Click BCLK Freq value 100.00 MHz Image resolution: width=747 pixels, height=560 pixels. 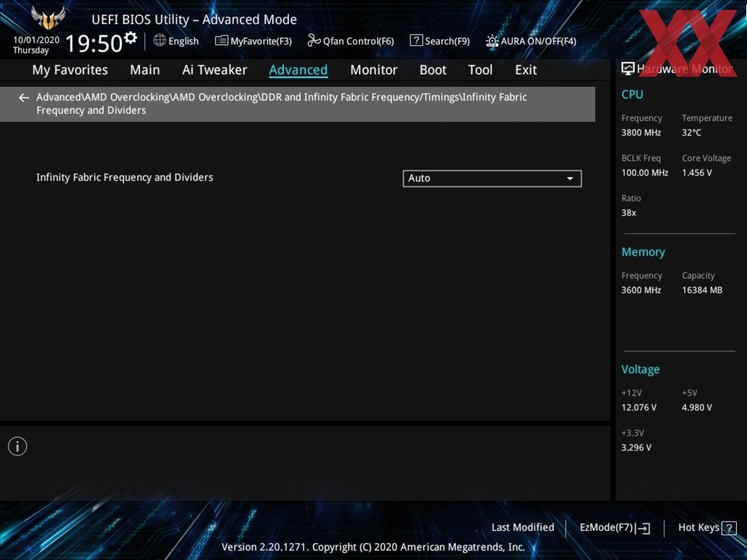coord(645,173)
